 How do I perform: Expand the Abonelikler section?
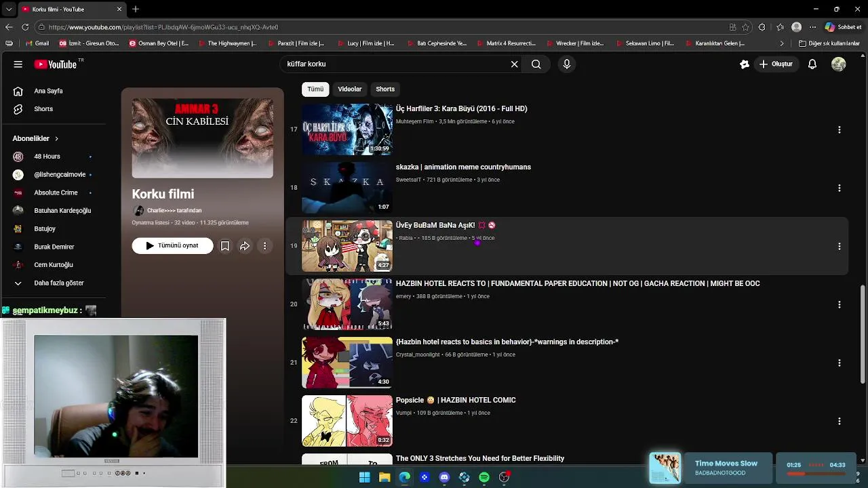tap(36, 138)
